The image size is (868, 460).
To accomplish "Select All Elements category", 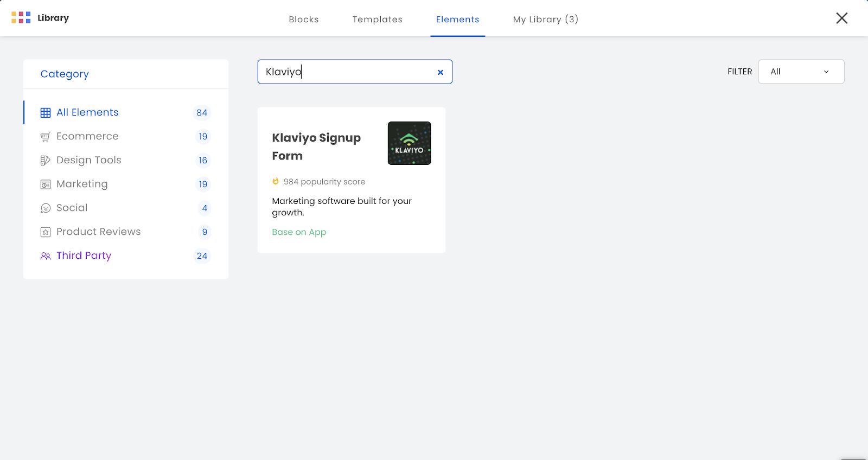I will [x=126, y=112].
